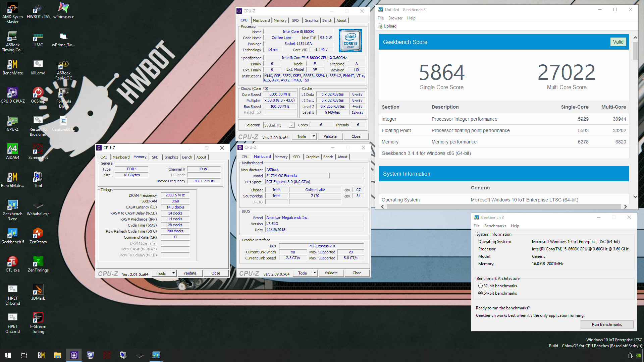Open HWBOT x265 desktop icon
This screenshot has width=644, height=362.
[x=38, y=11]
